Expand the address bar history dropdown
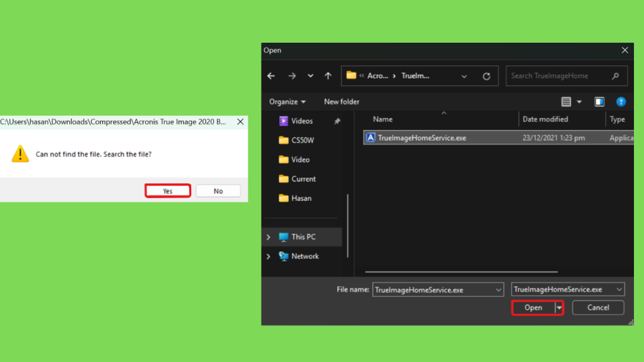 pos(464,76)
